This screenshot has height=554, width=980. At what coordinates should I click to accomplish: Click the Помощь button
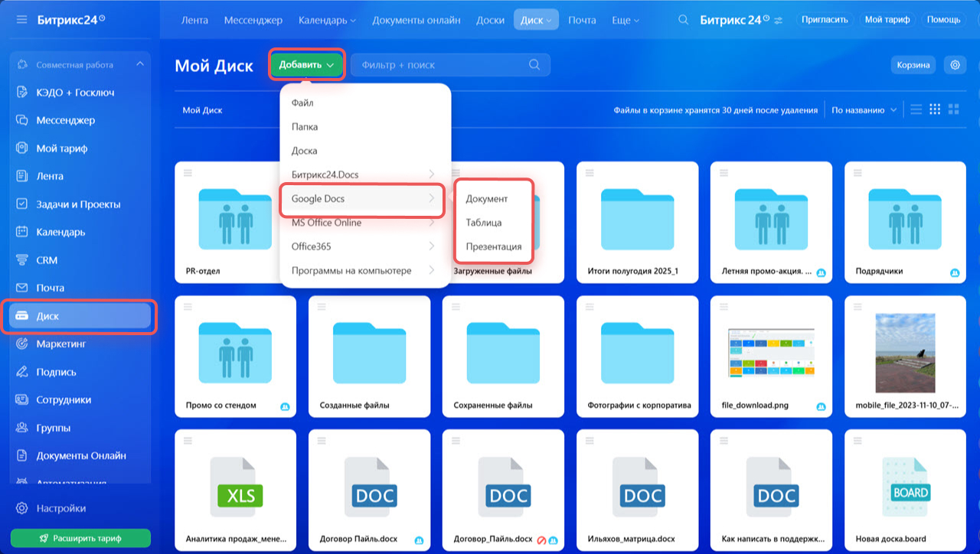click(x=943, y=20)
